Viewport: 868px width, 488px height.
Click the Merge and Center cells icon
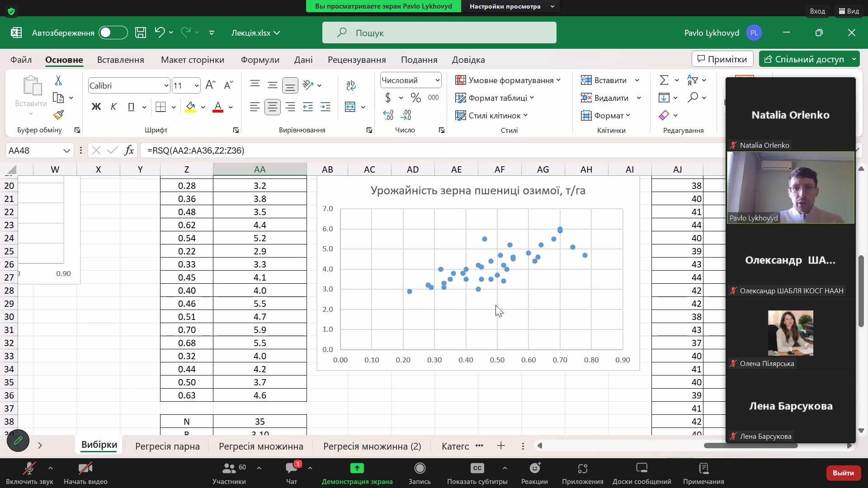pyautogui.click(x=350, y=107)
